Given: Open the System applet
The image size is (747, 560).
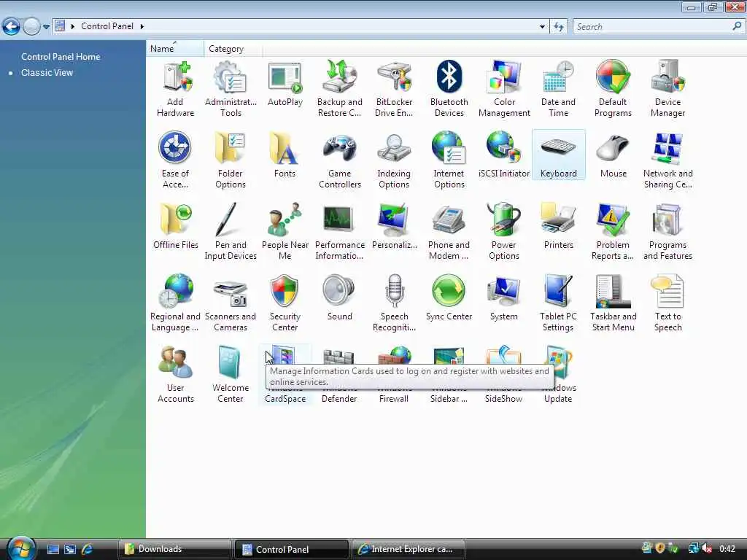Looking at the screenshot, I should 504,298.
